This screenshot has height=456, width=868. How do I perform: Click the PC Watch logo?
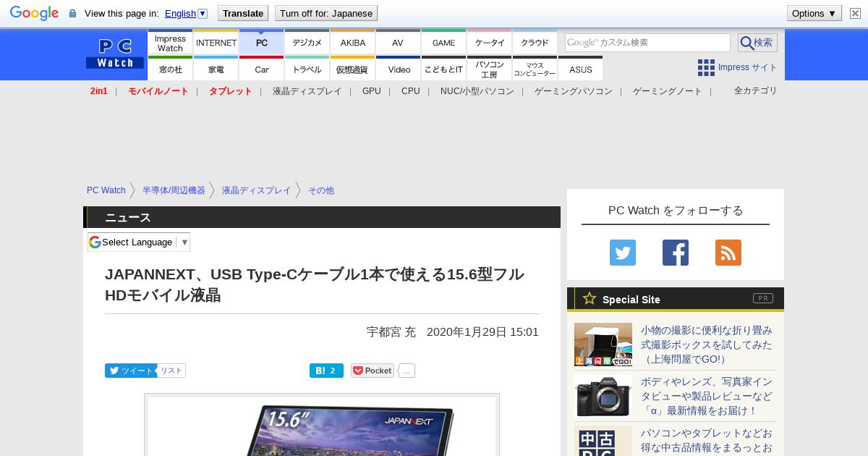115,54
